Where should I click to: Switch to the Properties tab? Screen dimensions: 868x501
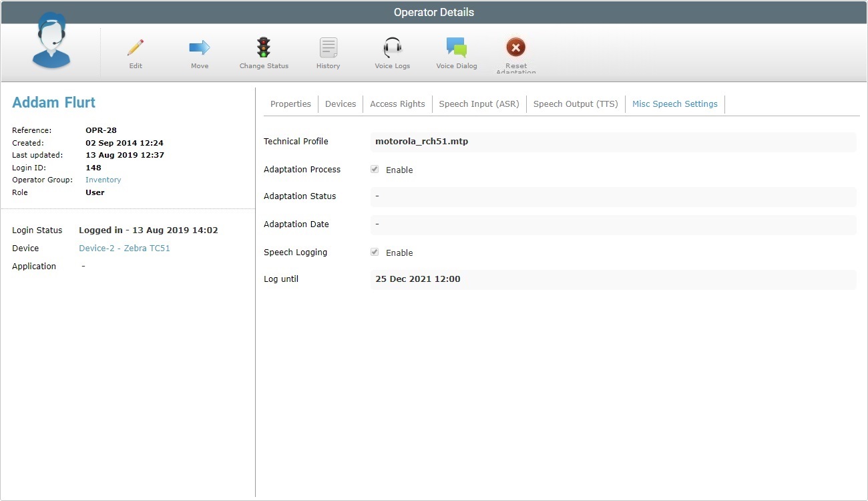290,104
